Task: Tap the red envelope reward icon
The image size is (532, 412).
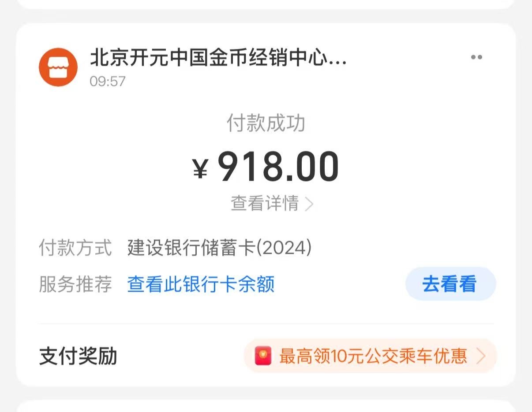Action: coord(263,356)
